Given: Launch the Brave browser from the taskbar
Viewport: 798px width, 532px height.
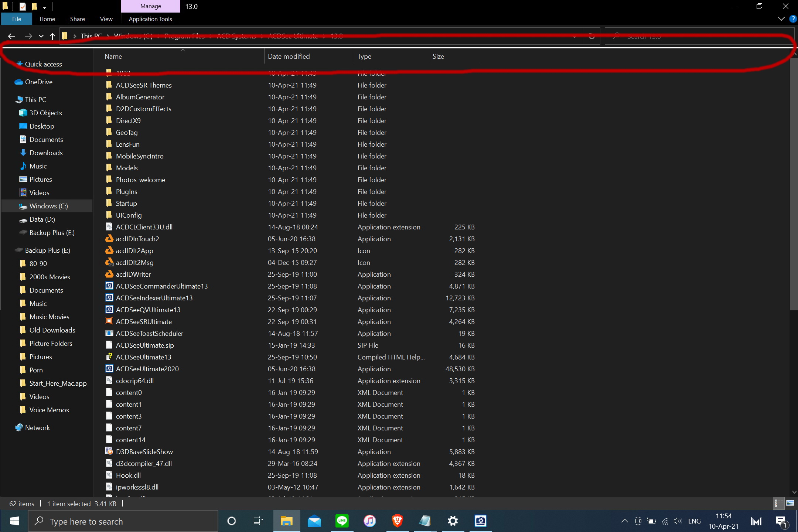Looking at the screenshot, I should (x=397, y=521).
